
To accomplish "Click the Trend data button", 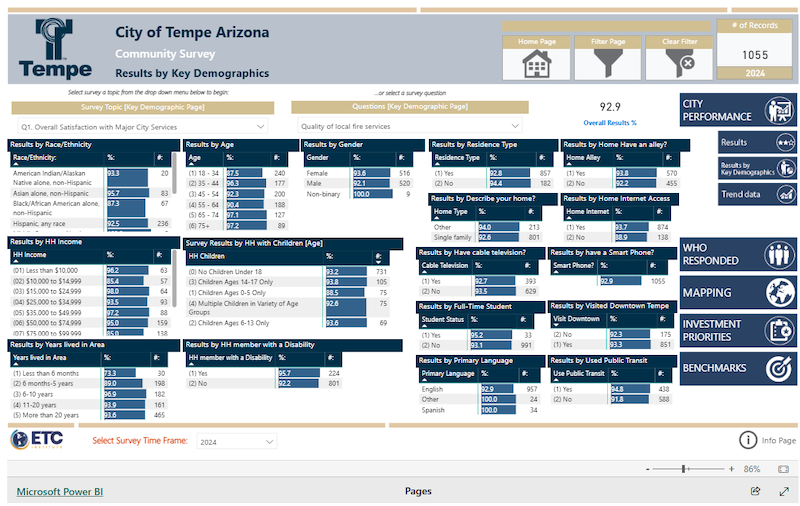I will pos(757,195).
